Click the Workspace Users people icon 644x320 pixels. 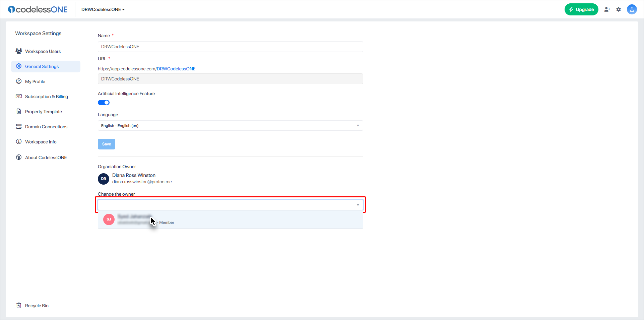pyautogui.click(x=19, y=51)
